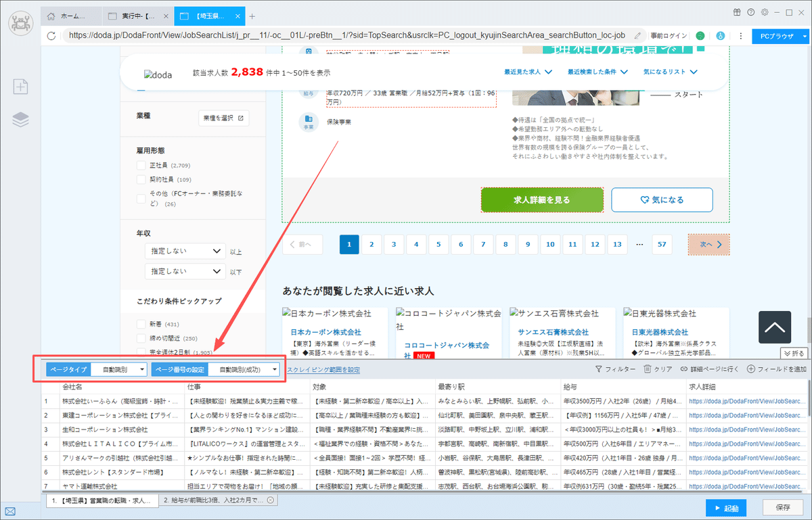Click the crab logo icon at top left
Viewport: 812px width, 520px height.
(x=21, y=23)
